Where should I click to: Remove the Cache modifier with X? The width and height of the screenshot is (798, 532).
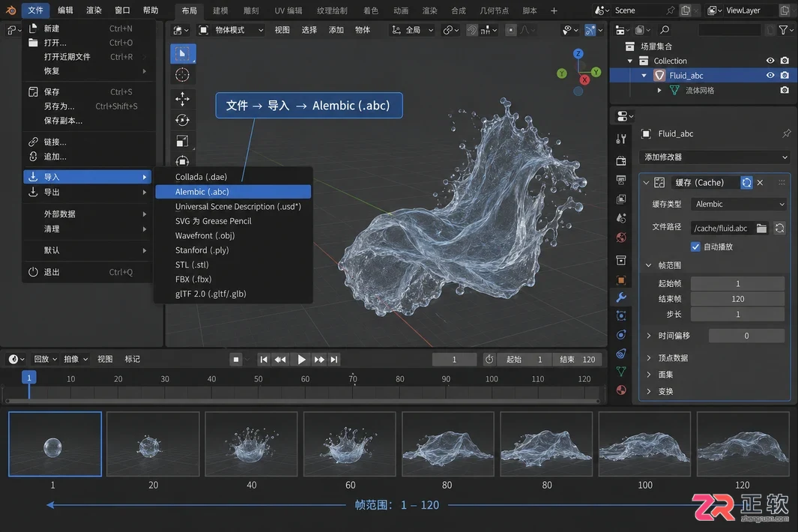click(x=760, y=182)
